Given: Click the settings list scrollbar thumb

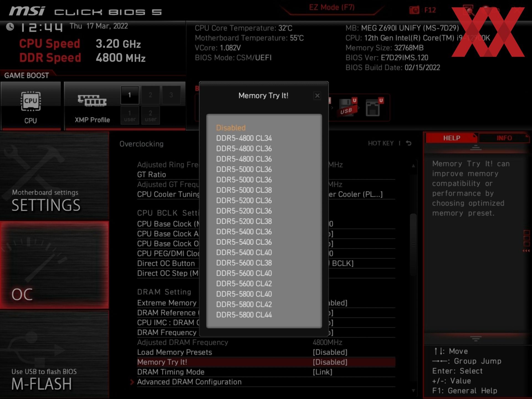Looking at the screenshot, I should click(413, 245).
